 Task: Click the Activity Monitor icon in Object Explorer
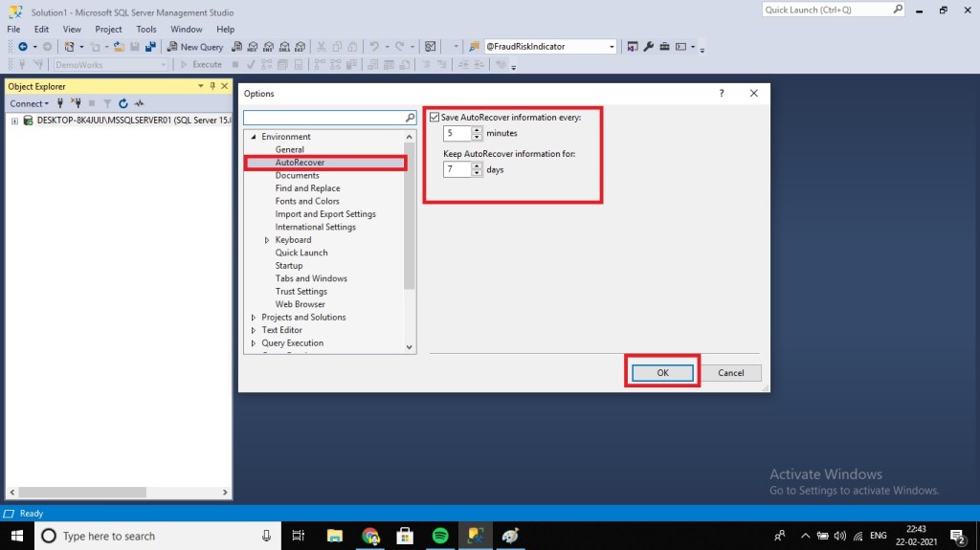pyautogui.click(x=139, y=103)
